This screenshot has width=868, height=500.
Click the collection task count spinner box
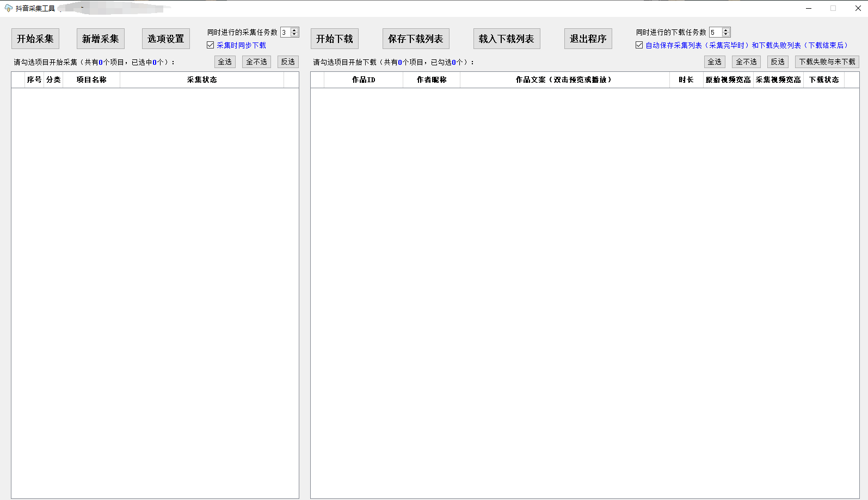click(x=286, y=33)
